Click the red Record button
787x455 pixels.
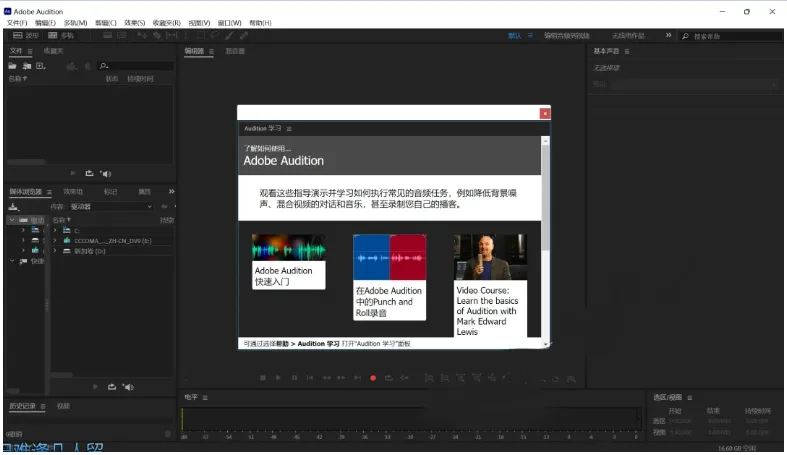click(373, 378)
